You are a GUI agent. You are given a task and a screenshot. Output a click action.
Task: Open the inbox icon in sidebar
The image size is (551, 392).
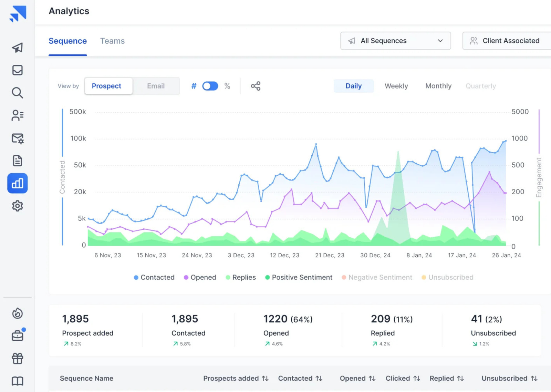(17, 70)
